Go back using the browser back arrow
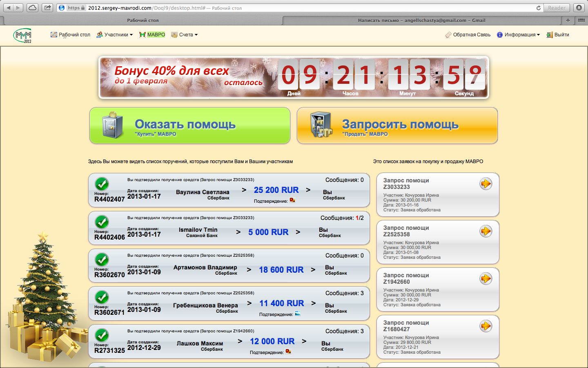This screenshot has height=368, width=588. pyautogui.click(x=8, y=8)
